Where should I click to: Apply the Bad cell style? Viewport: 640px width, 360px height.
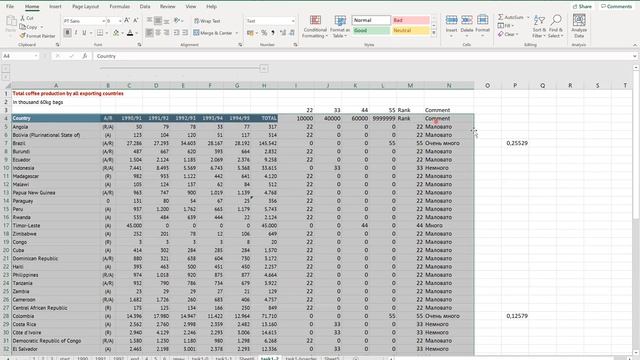(411, 20)
